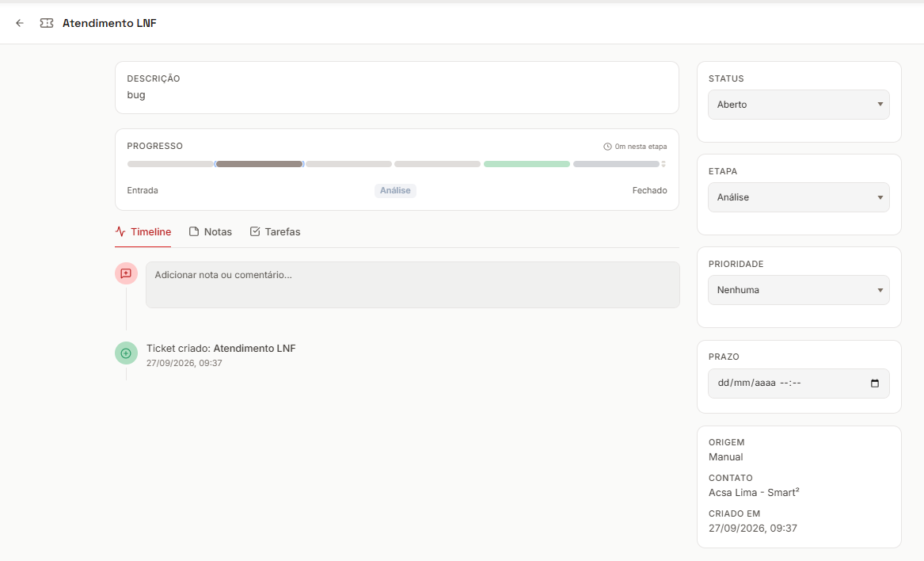Switch to the Timeline tab
Viewport: 924px width, 561px height.
143,232
